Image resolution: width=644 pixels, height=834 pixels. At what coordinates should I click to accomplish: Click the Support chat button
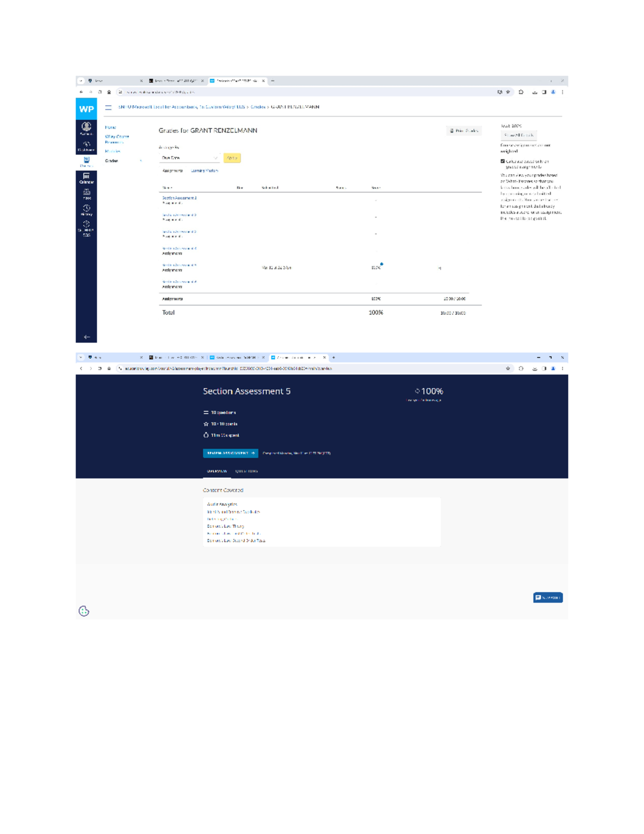click(547, 598)
